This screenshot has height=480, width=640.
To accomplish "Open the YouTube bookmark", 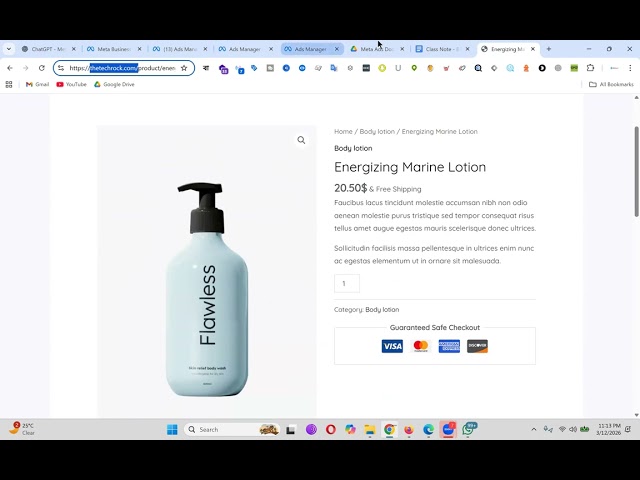I will [71, 84].
